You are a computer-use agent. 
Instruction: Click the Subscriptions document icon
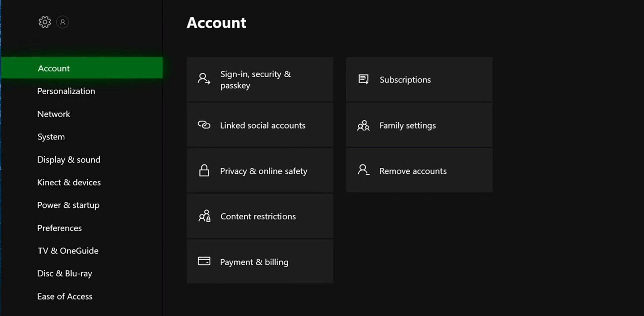363,79
